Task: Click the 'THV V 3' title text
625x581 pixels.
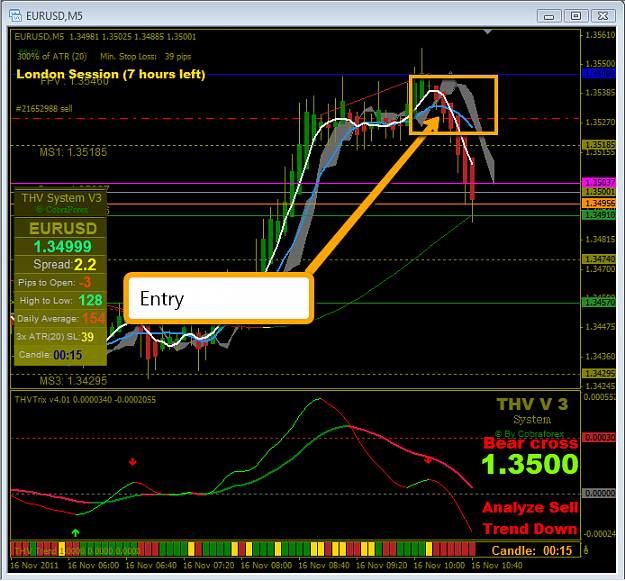Action: pos(532,404)
